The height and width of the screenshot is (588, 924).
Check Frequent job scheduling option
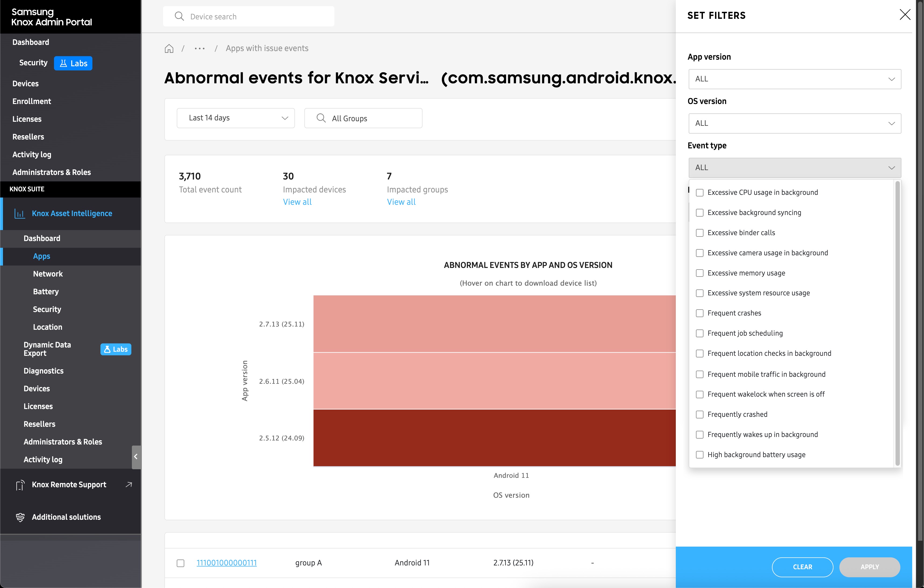pos(699,333)
